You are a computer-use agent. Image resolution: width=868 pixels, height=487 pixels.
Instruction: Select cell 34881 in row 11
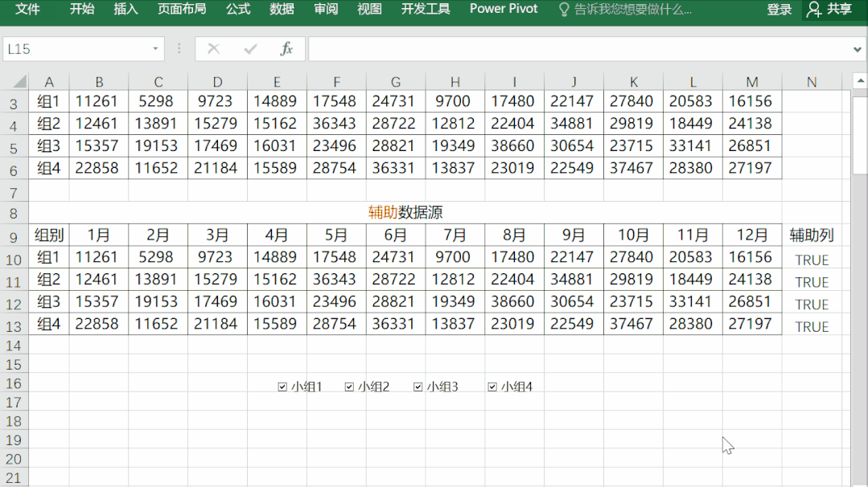[574, 279]
